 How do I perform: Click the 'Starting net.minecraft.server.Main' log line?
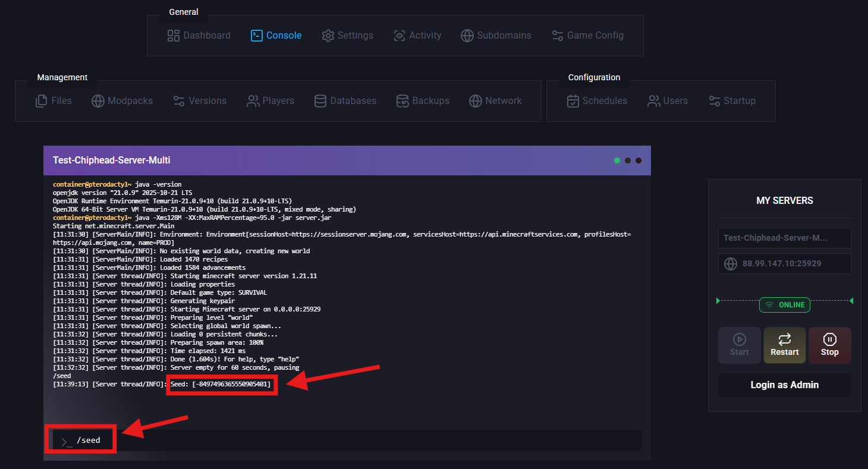[114, 226]
